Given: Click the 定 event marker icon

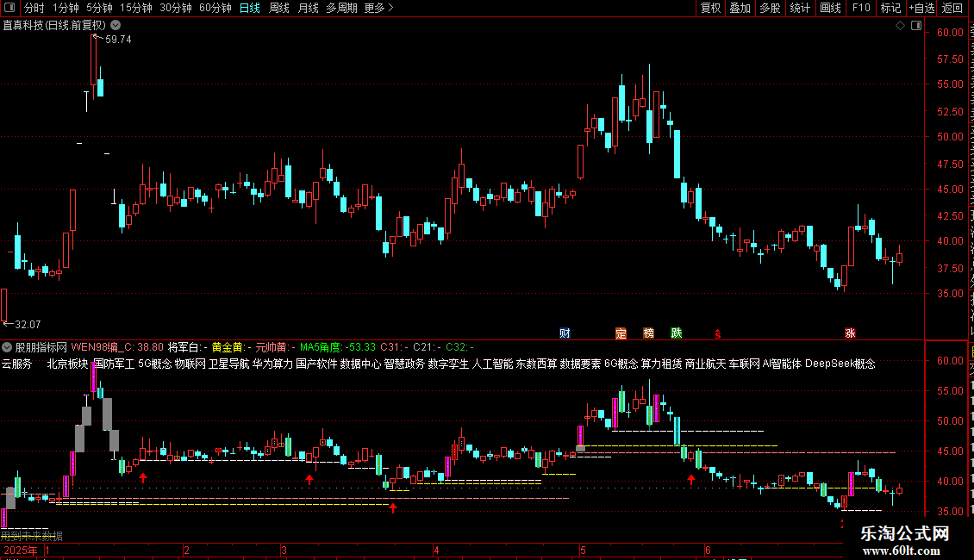Looking at the screenshot, I should [621, 333].
